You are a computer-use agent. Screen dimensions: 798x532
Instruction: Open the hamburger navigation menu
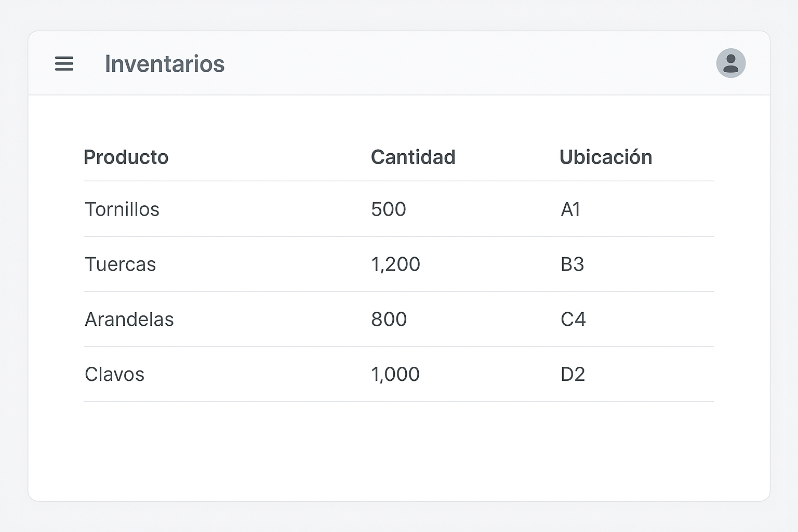64,64
